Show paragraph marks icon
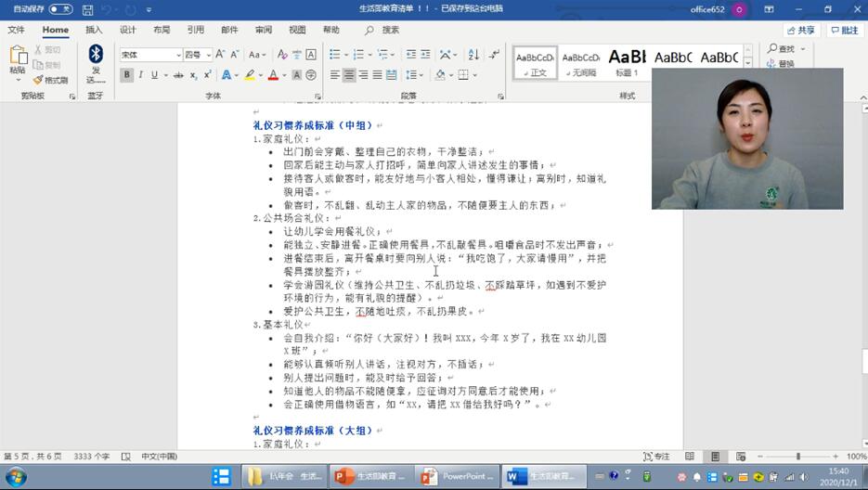 coord(494,54)
